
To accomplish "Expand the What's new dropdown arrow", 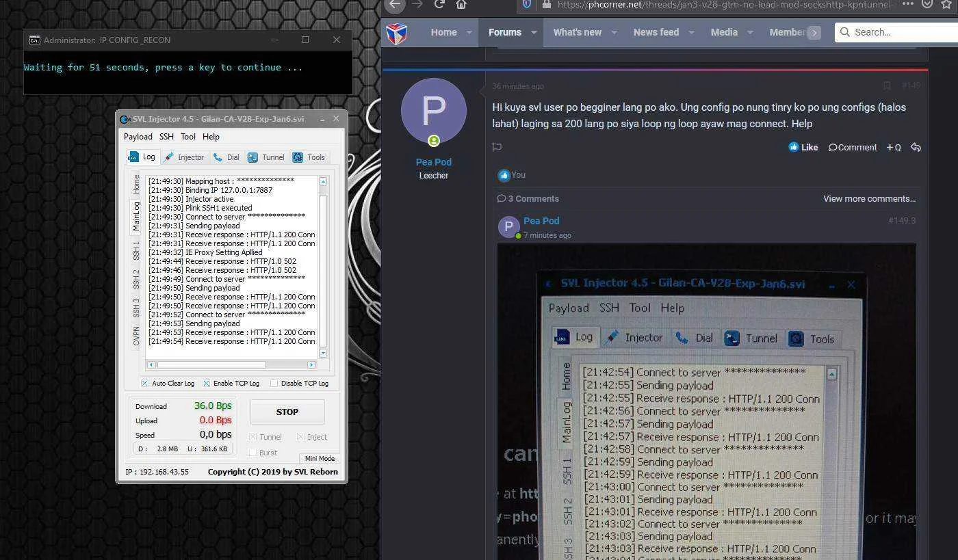I will [x=614, y=32].
